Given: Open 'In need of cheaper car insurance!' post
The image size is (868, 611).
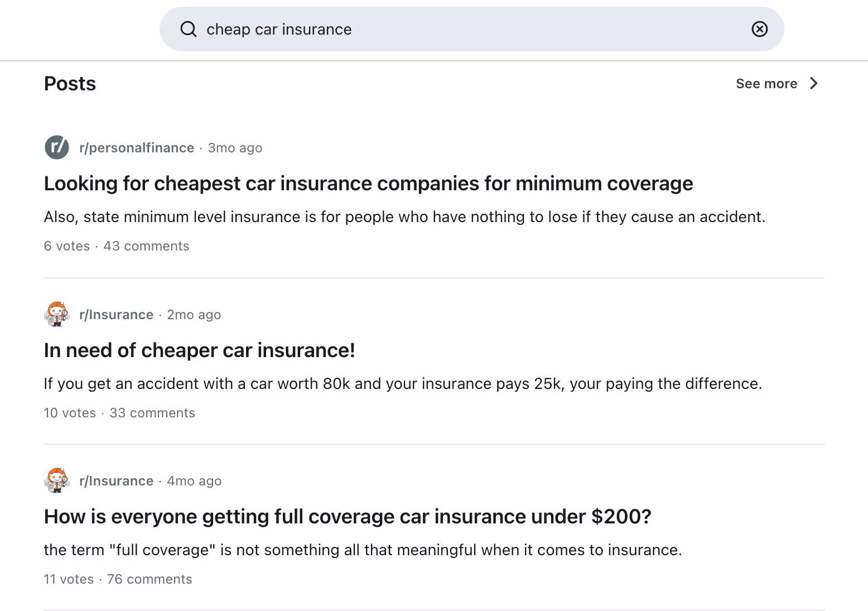Looking at the screenshot, I should click(200, 350).
